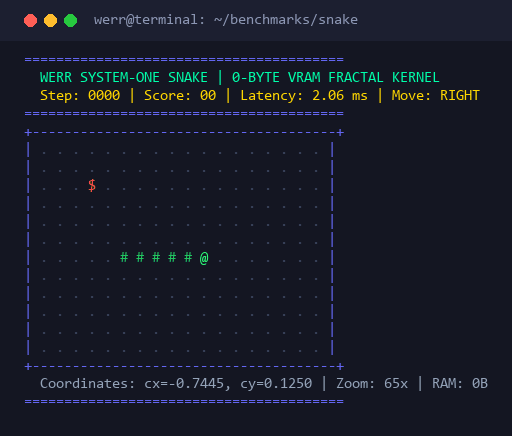The image size is (512, 436).
Task: Click the red close window button
Action: coord(30,20)
